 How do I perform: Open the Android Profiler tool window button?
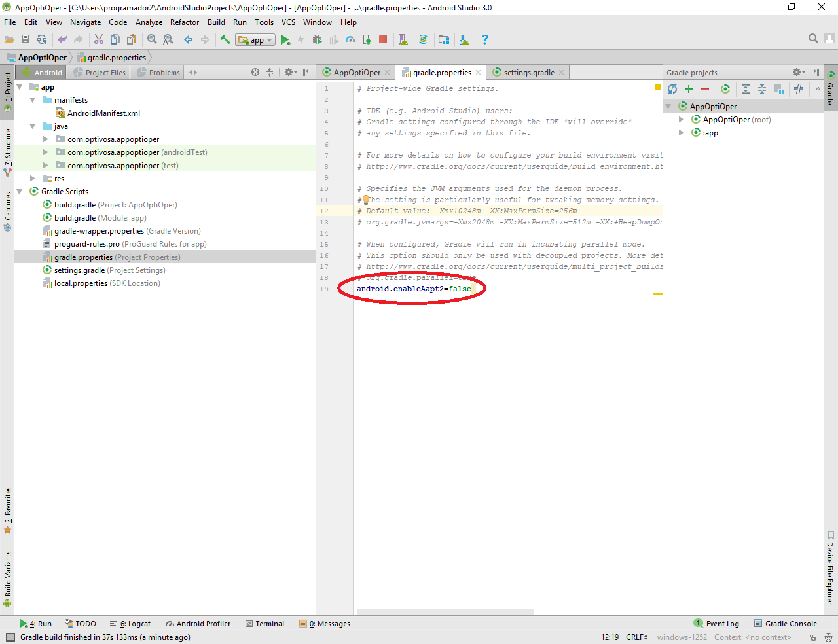[198, 624]
